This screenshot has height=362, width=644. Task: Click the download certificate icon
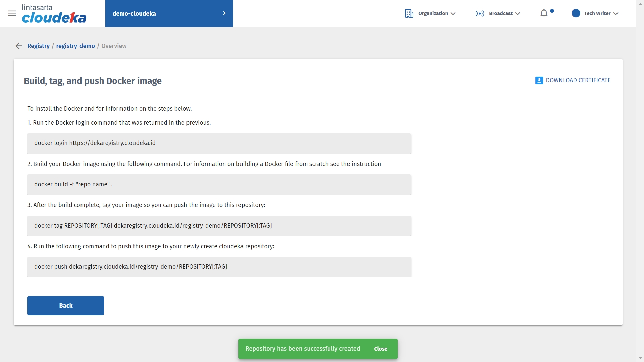pos(539,81)
